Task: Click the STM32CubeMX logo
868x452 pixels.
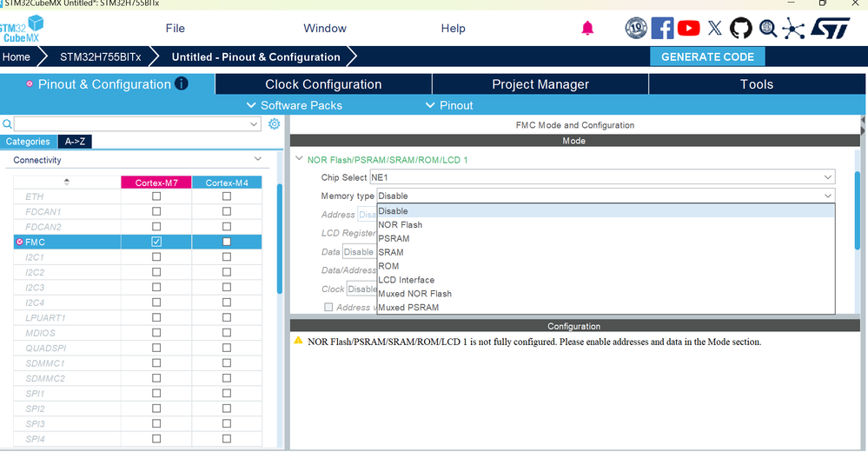Action: pos(21,30)
